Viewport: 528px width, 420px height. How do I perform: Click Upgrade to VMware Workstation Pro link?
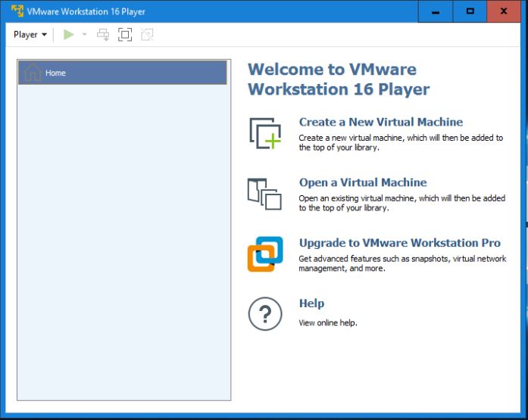point(400,243)
